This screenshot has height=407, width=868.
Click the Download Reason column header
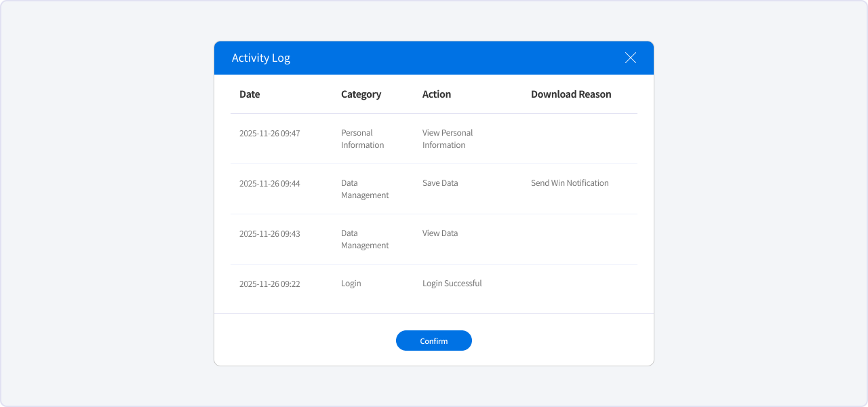571,94
